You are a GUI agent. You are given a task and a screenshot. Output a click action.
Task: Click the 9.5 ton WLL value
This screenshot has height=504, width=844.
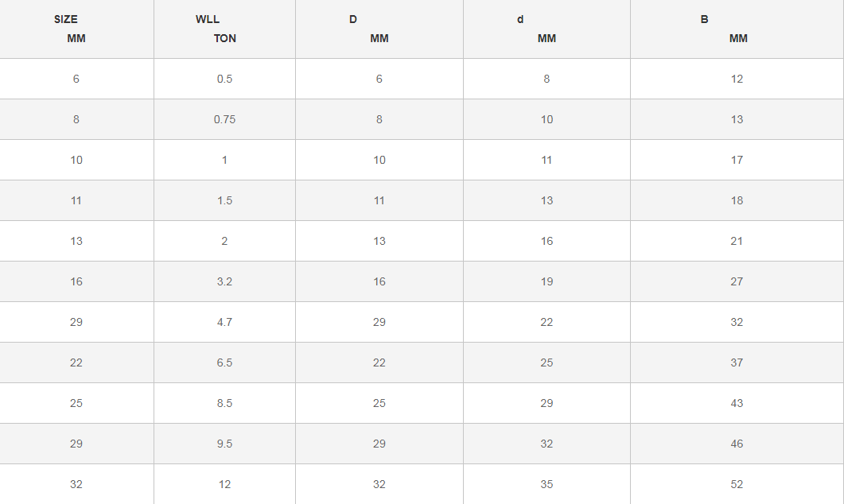(224, 444)
